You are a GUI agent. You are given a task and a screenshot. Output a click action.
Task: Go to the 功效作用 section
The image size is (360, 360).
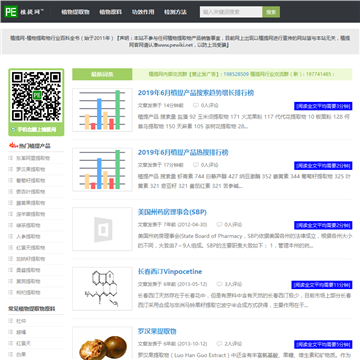click(143, 12)
